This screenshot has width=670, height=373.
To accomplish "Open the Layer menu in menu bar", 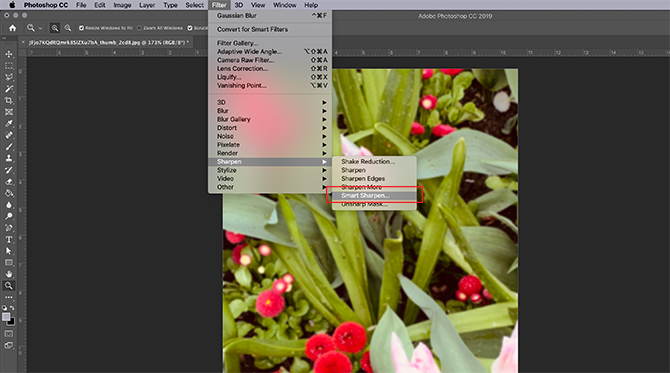I will click(x=147, y=5).
